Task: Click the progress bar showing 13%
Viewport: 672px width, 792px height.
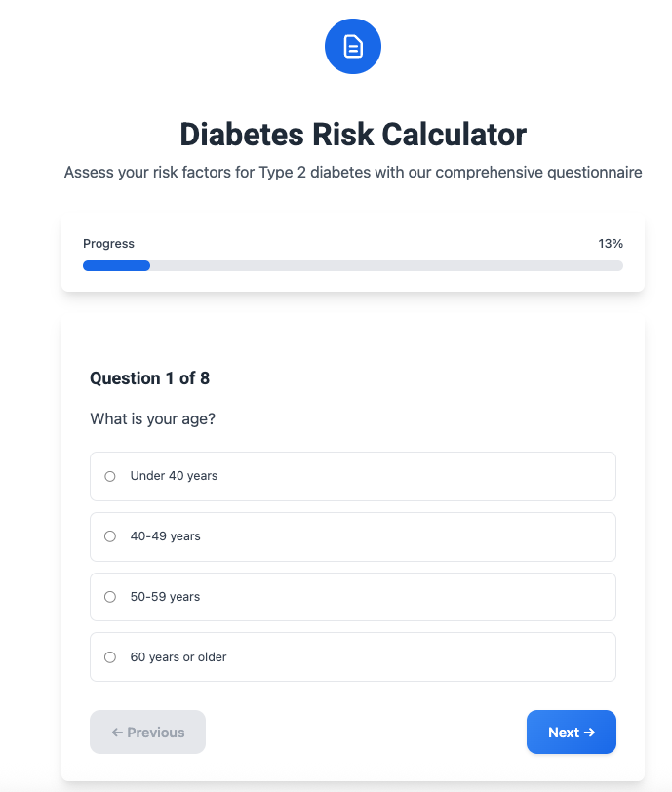Action: pyautogui.click(x=352, y=265)
